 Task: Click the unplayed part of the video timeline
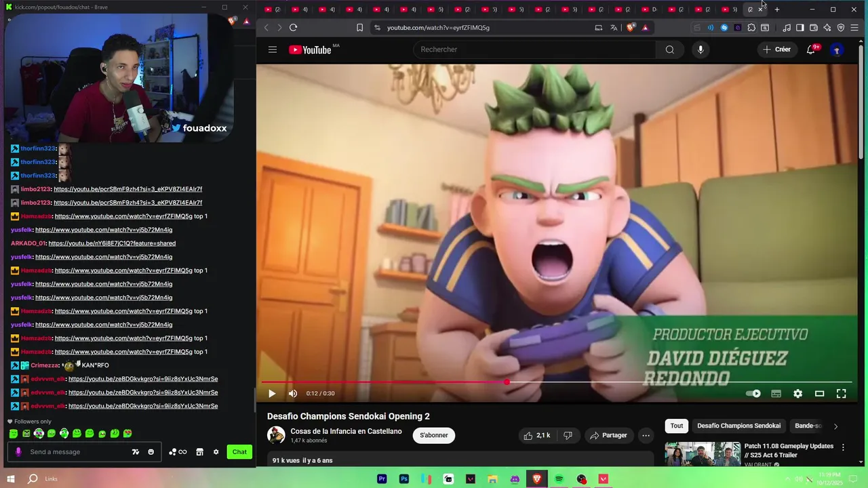pyautogui.click(x=678, y=382)
